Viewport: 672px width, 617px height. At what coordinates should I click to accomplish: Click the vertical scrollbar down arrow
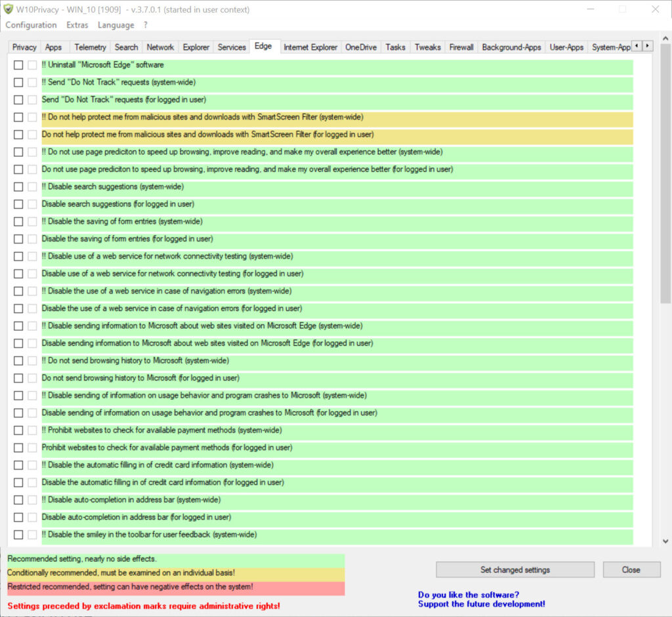(x=665, y=542)
